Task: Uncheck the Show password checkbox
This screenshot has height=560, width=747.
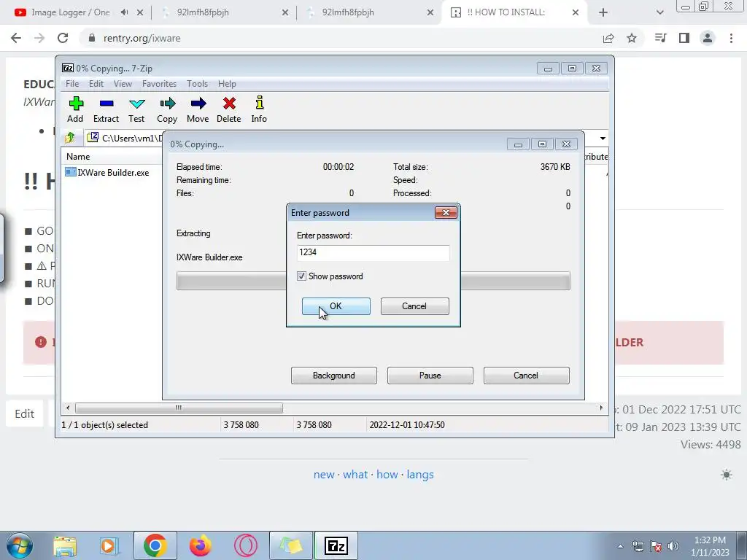Action: click(301, 276)
